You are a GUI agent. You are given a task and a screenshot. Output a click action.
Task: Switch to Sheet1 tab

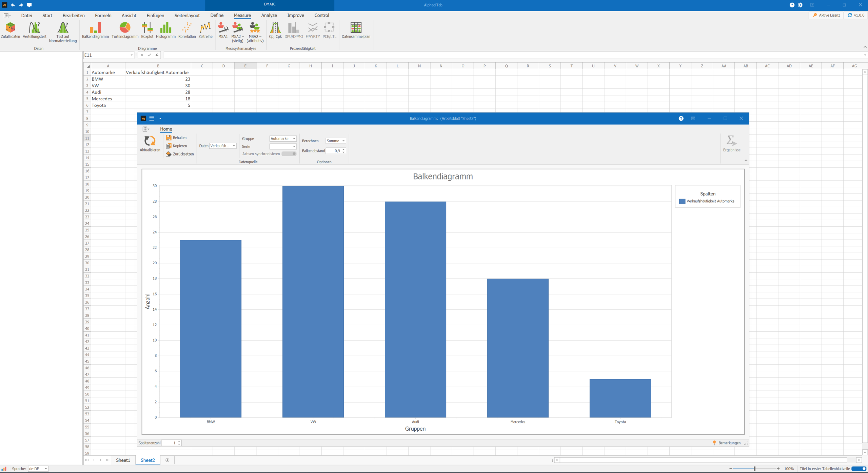123,460
